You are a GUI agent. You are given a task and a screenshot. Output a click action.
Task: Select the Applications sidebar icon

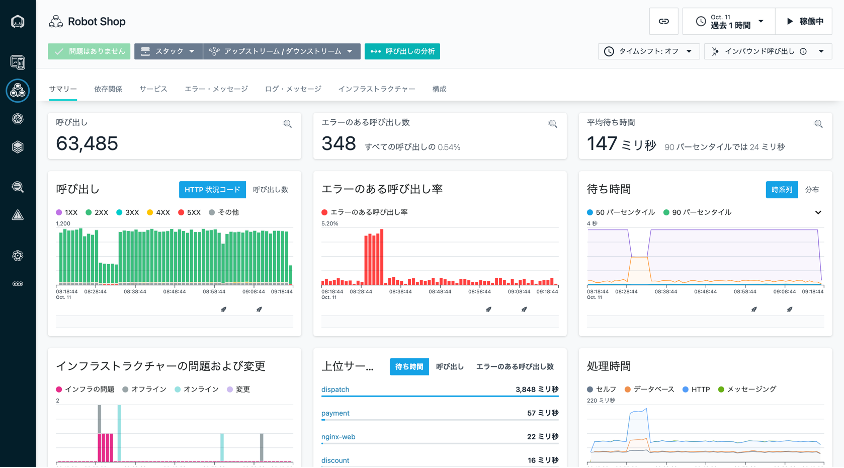click(x=18, y=90)
